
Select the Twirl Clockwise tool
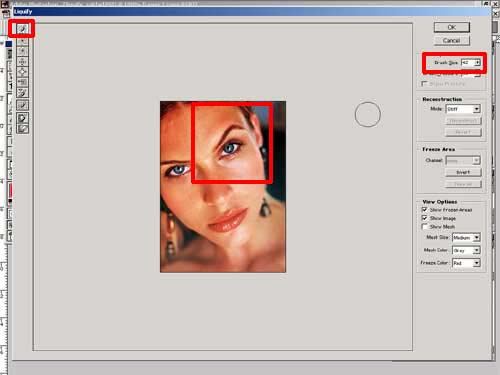tap(22, 41)
